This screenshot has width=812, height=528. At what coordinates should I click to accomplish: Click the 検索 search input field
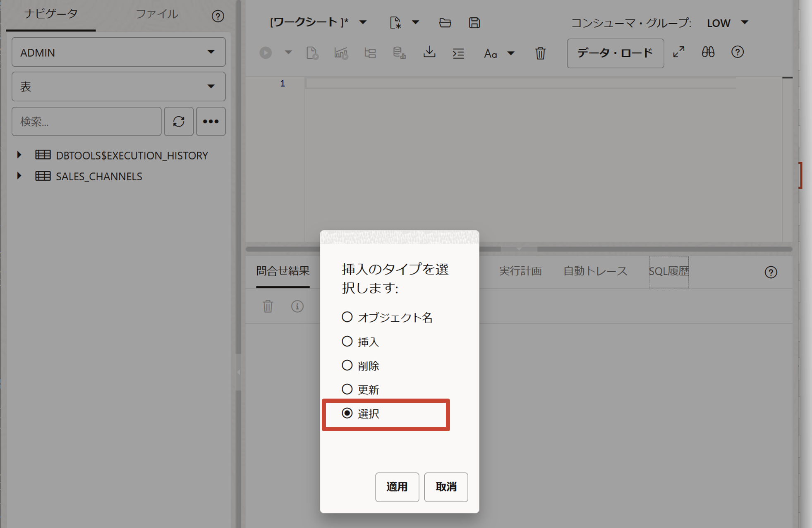pos(86,122)
